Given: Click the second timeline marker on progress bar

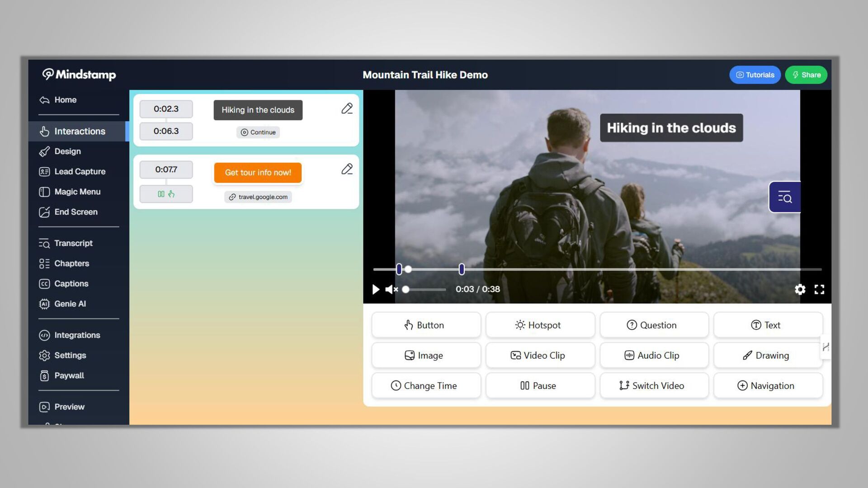Looking at the screenshot, I should [x=461, y=269].
